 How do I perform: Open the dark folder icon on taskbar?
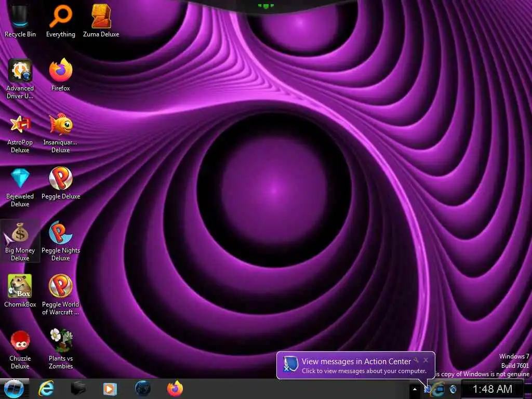[78, 389]
